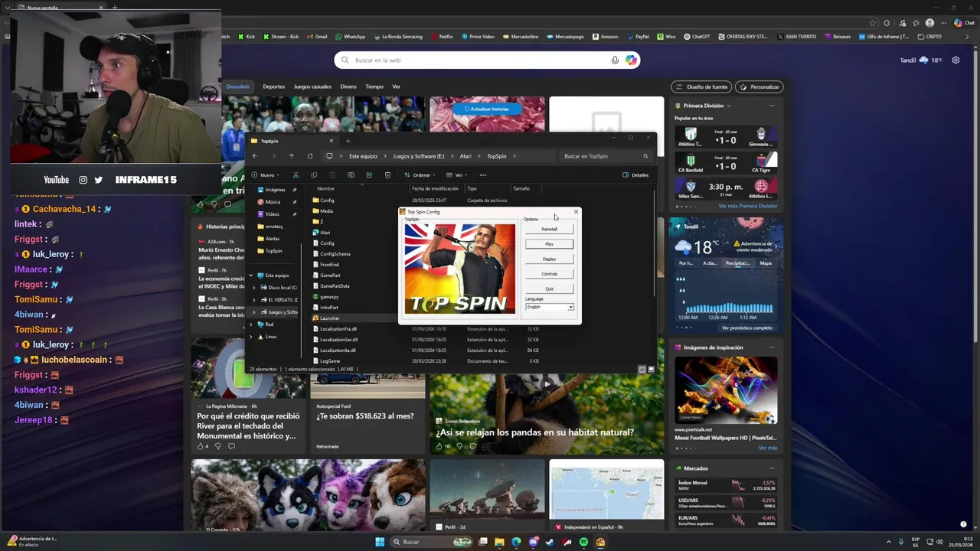This screenshot has width=980, height=551.
Task: Open the Dinero tab on the news feed
Action: (x=348, y=86)
